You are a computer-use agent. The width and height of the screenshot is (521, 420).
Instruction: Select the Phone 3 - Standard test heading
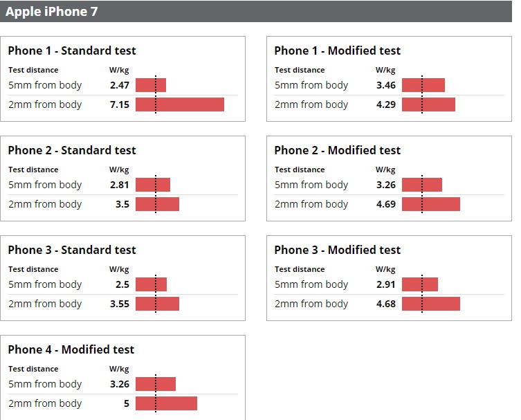(72, 250)
